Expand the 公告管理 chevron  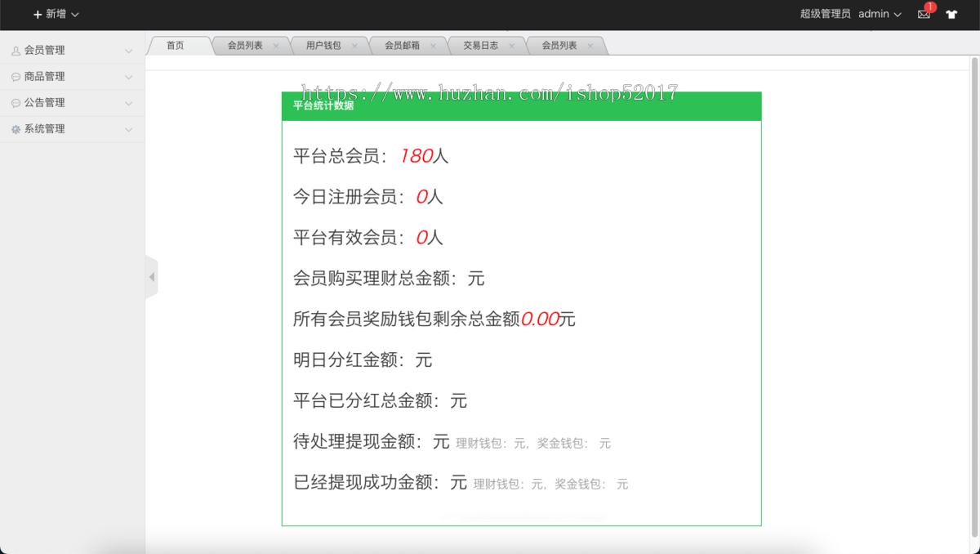(128, 103)
